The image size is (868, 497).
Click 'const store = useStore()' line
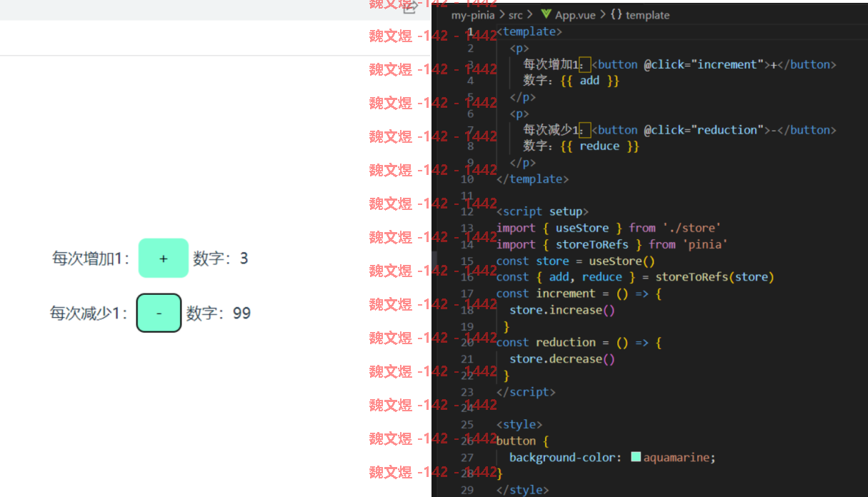click(576, 261)
